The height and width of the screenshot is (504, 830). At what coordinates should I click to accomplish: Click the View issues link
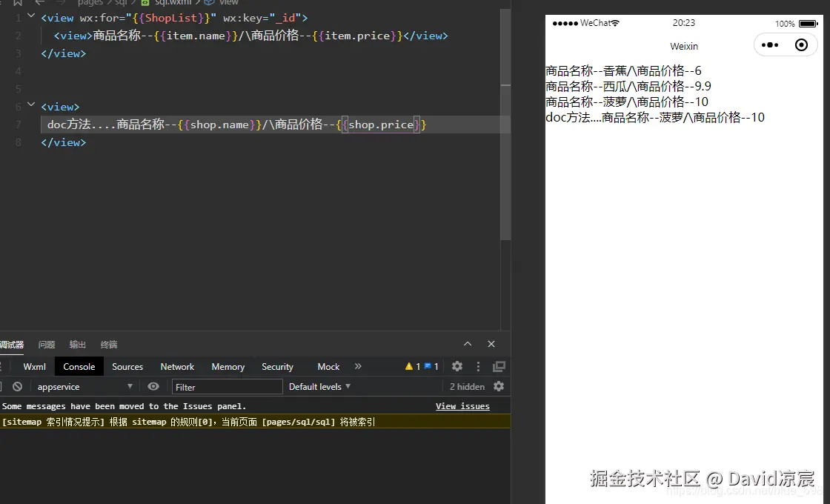(462, 406)
